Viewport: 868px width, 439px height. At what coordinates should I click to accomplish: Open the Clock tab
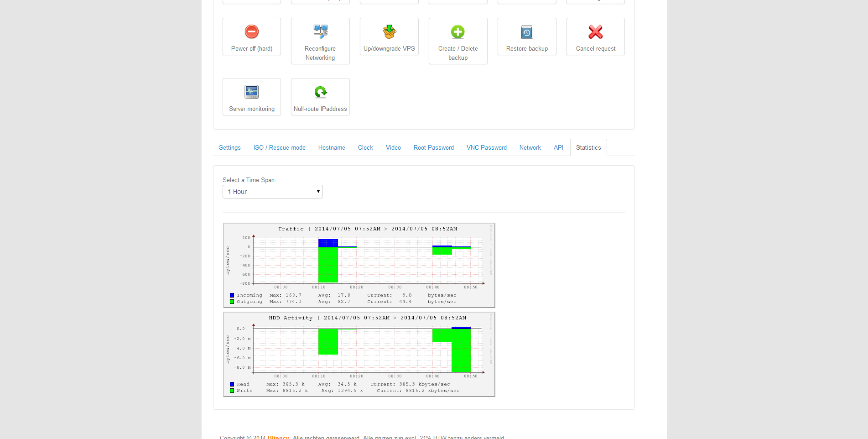click(365, 148)
